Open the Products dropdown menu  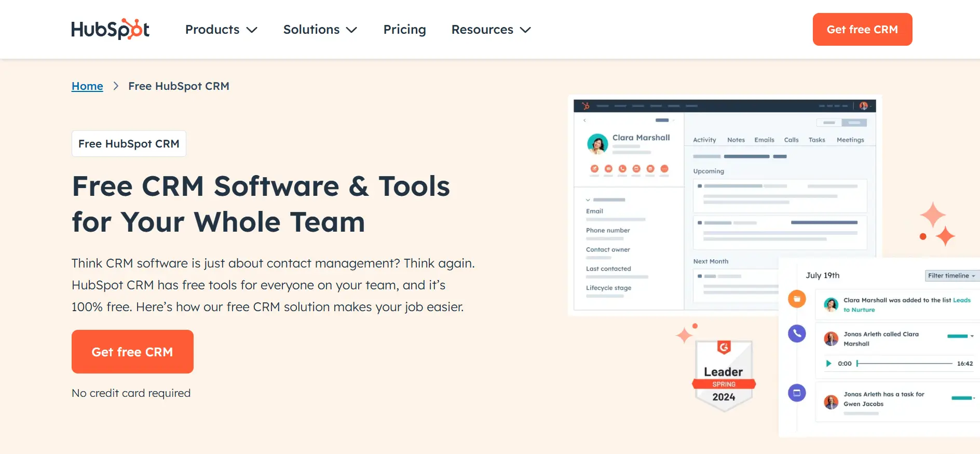pyautogui.click(x=221, y=30)
